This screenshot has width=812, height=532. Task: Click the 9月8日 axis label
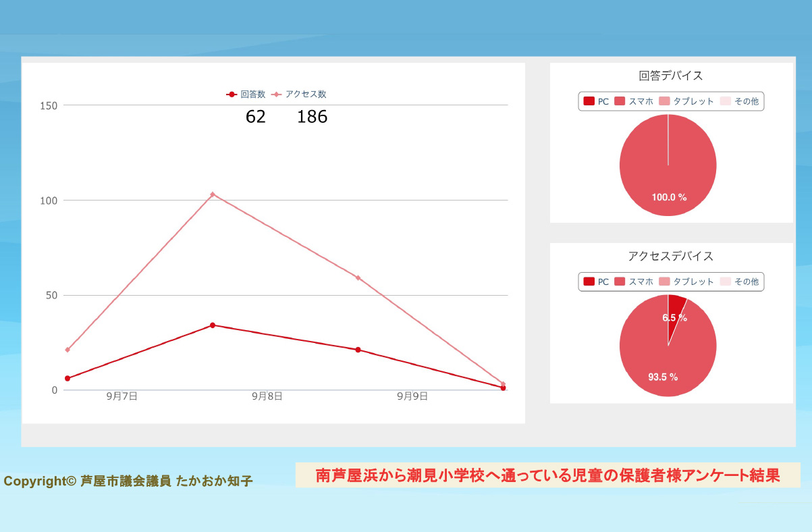[x=267, y=396]
